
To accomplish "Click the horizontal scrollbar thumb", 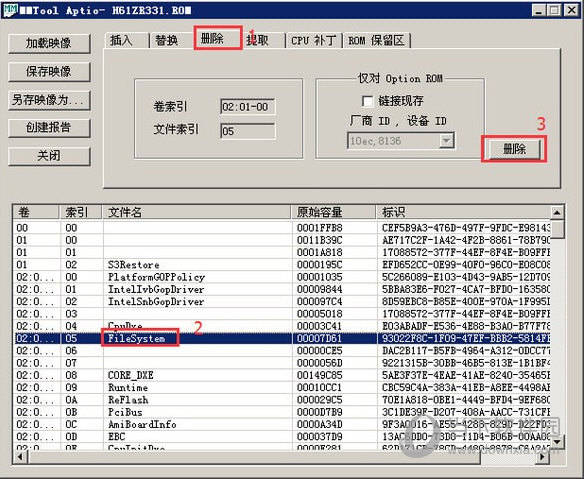I will click(254, 457).
